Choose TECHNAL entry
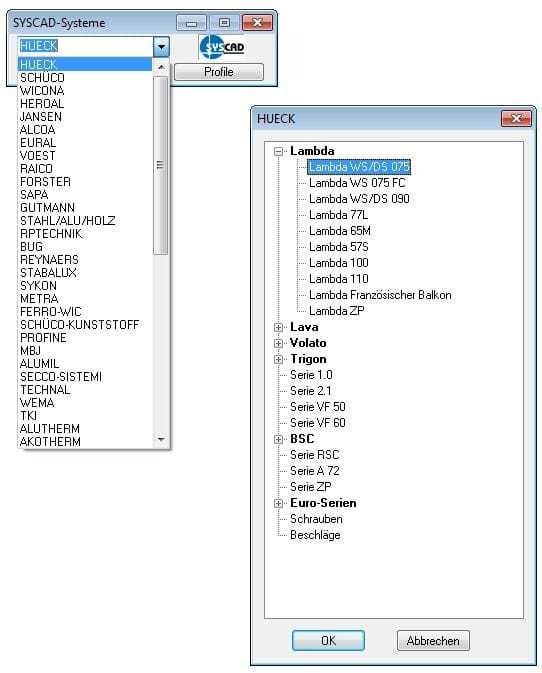The width and height of the screenshot is (542, 673). tap(45, 390)
